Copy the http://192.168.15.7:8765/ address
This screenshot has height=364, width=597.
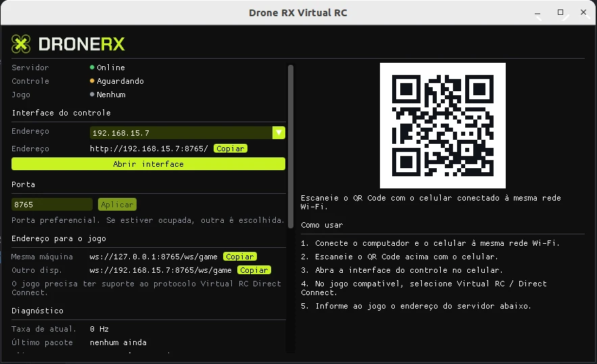point(231,149)
